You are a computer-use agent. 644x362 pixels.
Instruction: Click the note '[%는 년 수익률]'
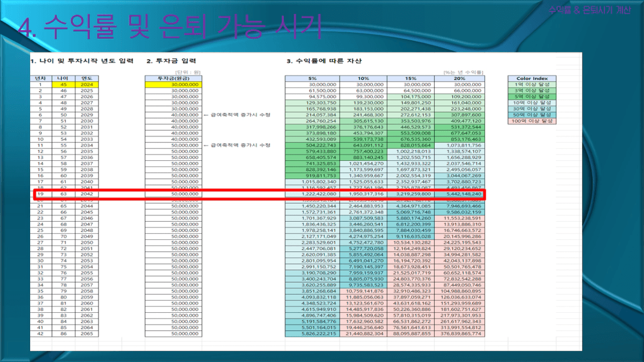point(462,73)
